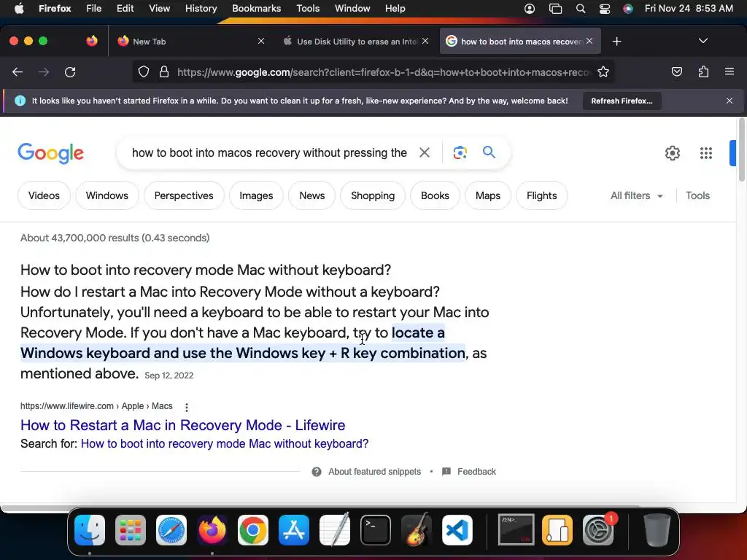Image resolution: width=747 pixels, height=560 pixels.
Task: Open Terminal from the Dock
Action: click(x=376, y=530)
